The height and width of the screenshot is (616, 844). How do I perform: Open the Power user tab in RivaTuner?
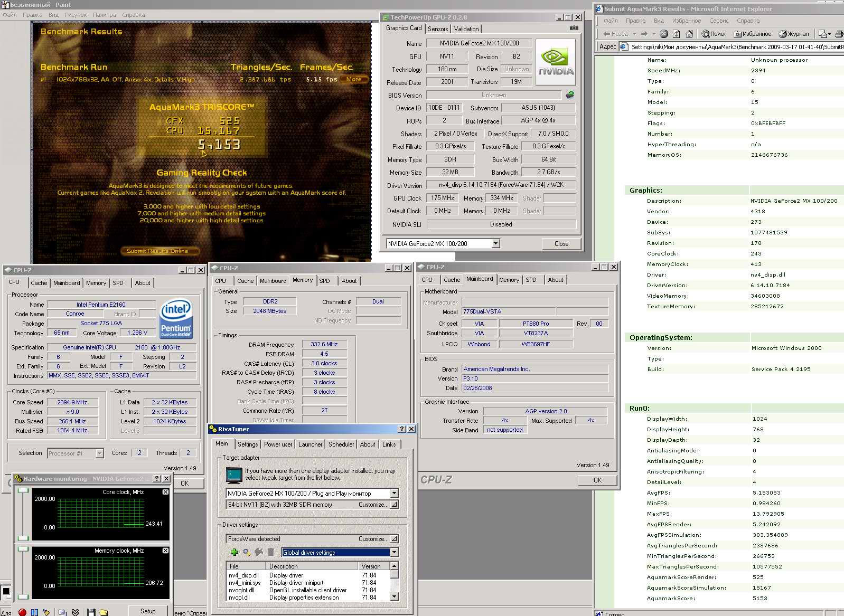click(278, 444)
